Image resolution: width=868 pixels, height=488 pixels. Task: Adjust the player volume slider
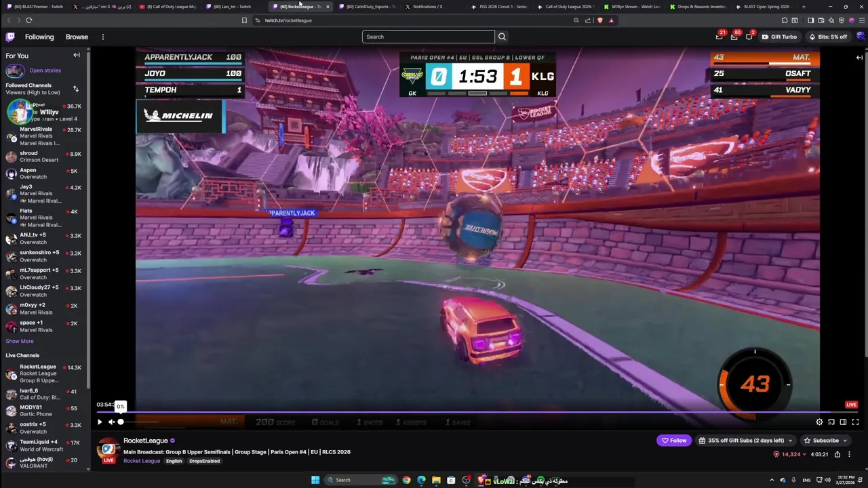[139, 422]
